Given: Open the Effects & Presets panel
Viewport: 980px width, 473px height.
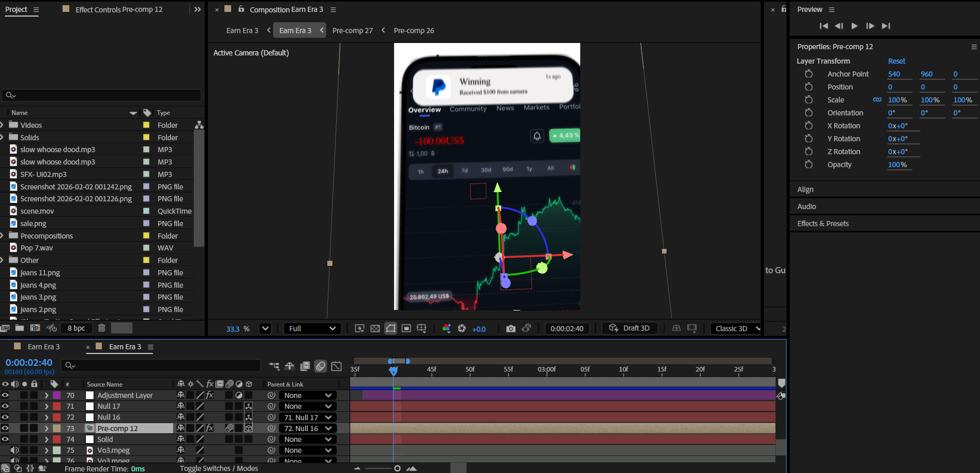Looking at the screenshot, I should click(x=823, y=224).
